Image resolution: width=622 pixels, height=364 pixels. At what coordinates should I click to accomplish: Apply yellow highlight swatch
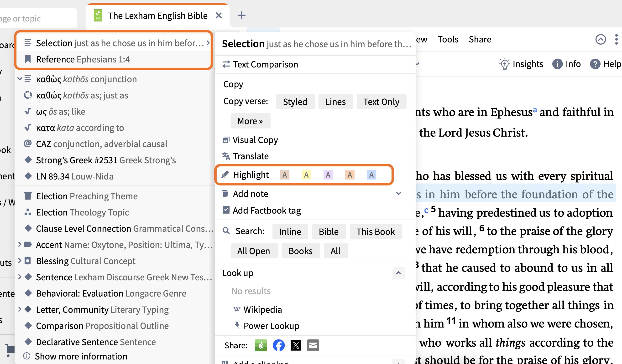click(306, 175)
